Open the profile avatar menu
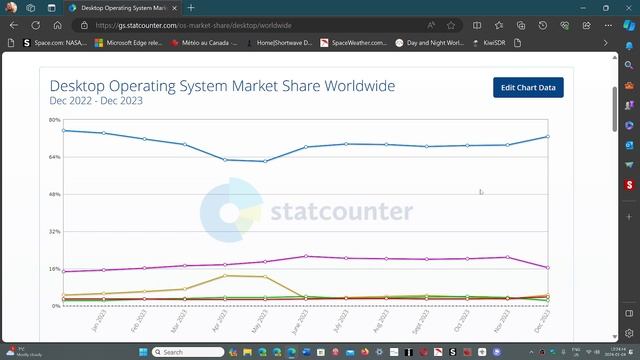Image resolution: width=640 pixels, height=360 pixels. [x=11, y=7]
